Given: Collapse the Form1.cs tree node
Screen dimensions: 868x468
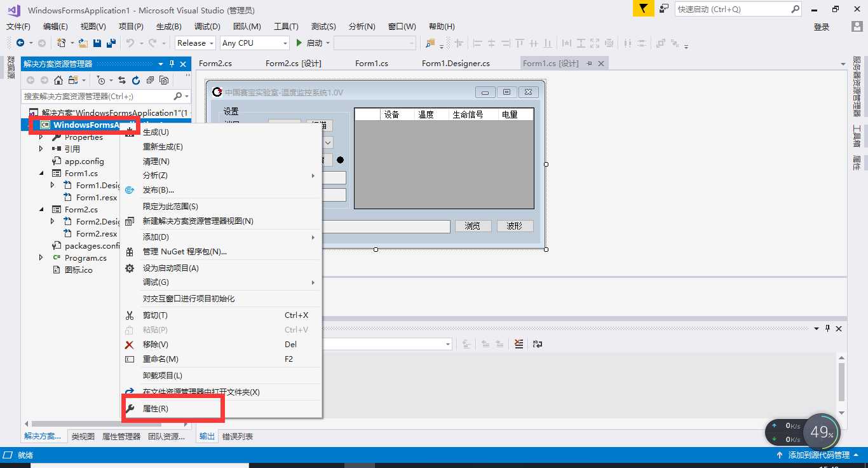Looking at the screenshot, I should [x=41, y=173].
